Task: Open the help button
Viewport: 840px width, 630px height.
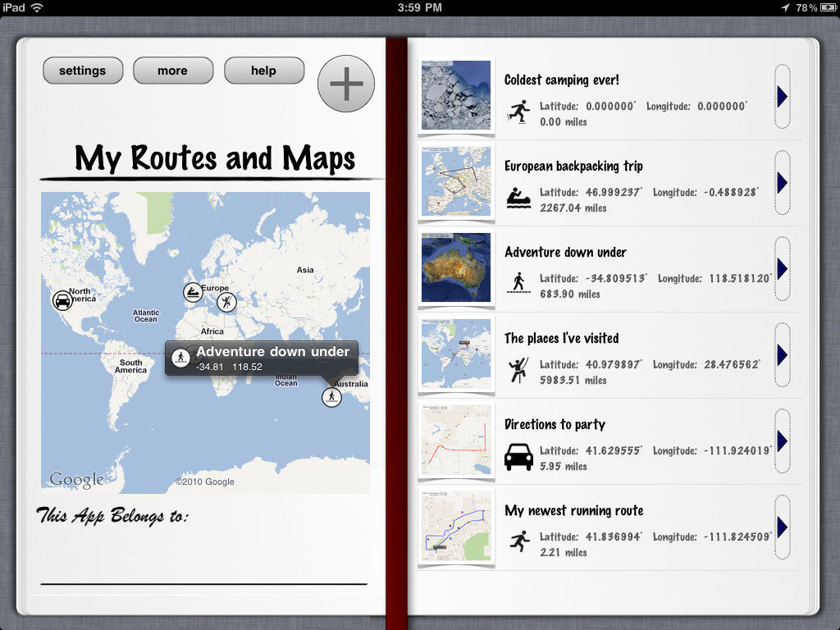Action: click(263, 71)
